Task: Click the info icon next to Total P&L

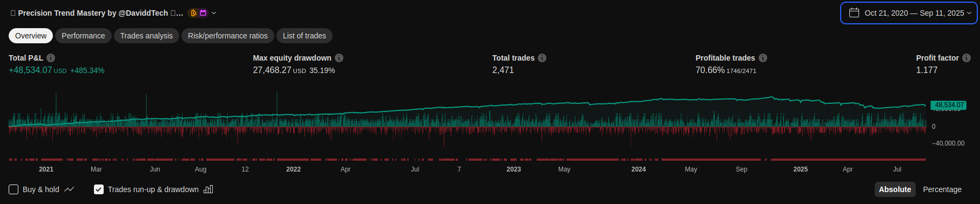Action: tap(51, 58)
